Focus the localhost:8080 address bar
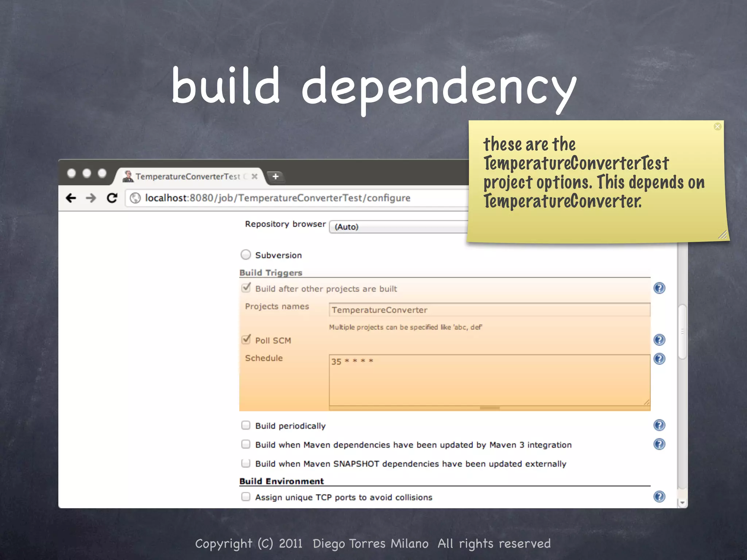747x560 pixels. pos(297,198)
